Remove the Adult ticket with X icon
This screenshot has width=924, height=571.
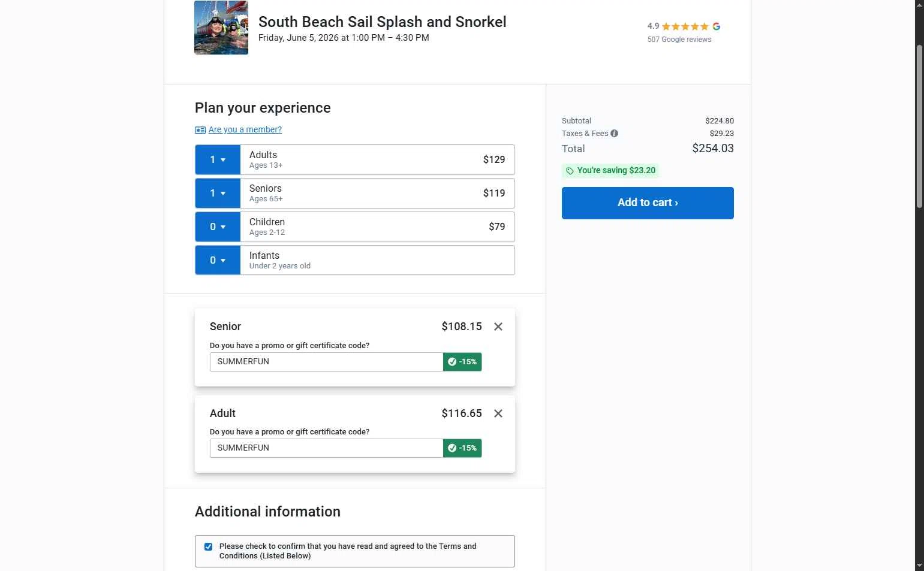(x=498, y=413)
